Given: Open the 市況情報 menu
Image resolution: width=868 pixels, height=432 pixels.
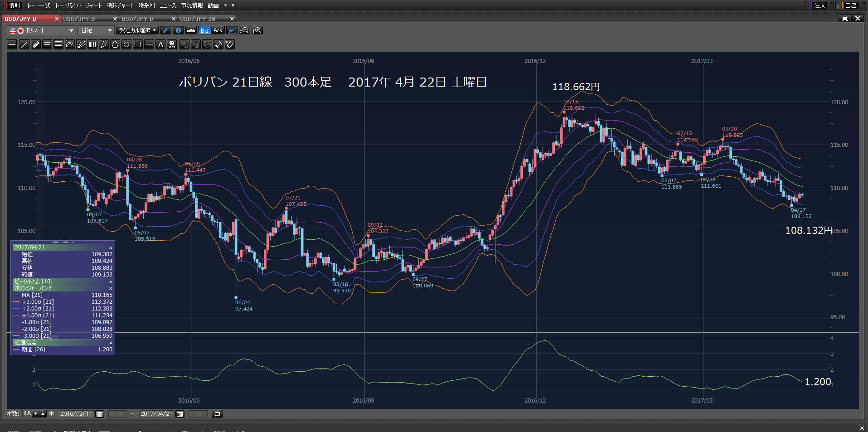Looking at the screenshot, I should tap(192, 5).
